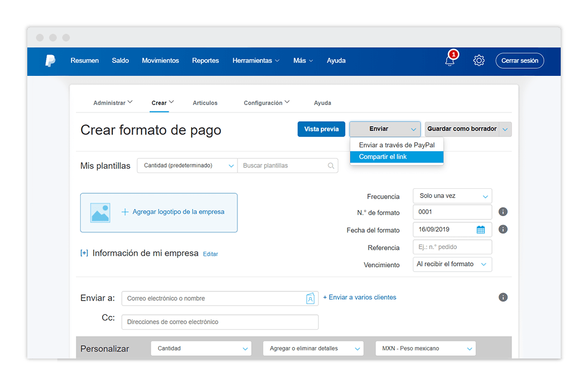Click the search magnifier in Buscar plantillas
Screen dimensions: 588x382
(331, 166)
